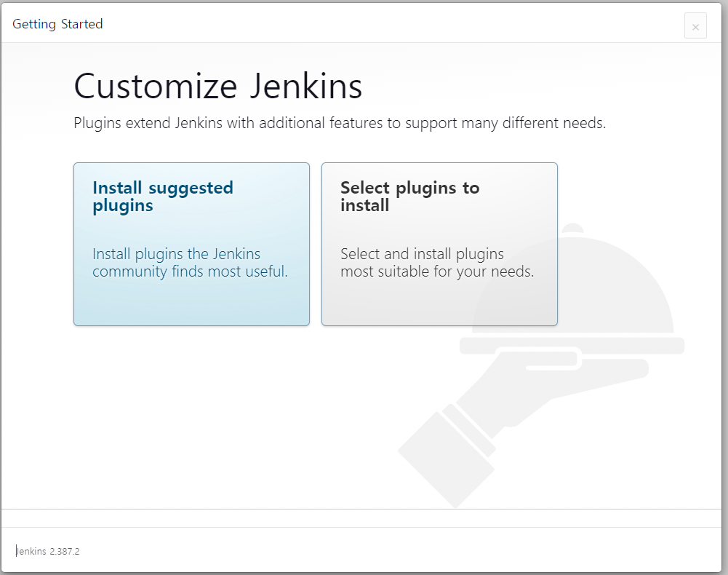This screenshot has width=728, height=575.
Task: Click the Jenkins 2.387.2 version text
Action: click(x=47, y=551)
